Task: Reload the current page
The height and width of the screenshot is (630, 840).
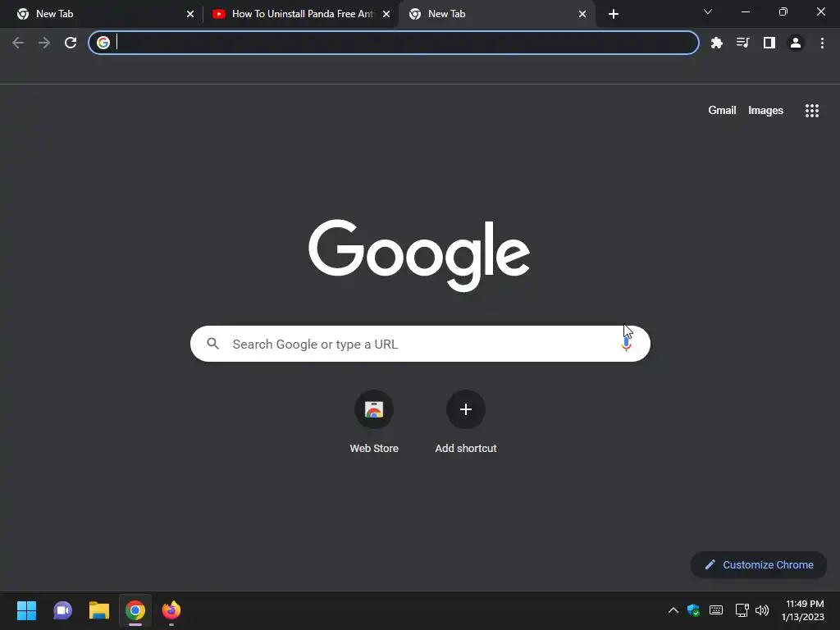Action: click(71, 43)
